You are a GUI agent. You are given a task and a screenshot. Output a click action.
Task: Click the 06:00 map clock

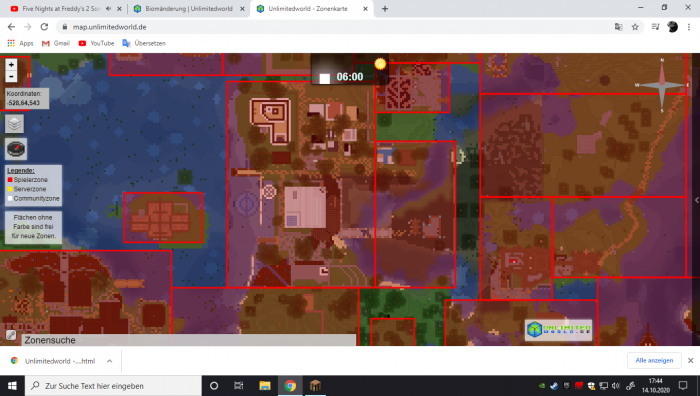(x=350, y=77)
